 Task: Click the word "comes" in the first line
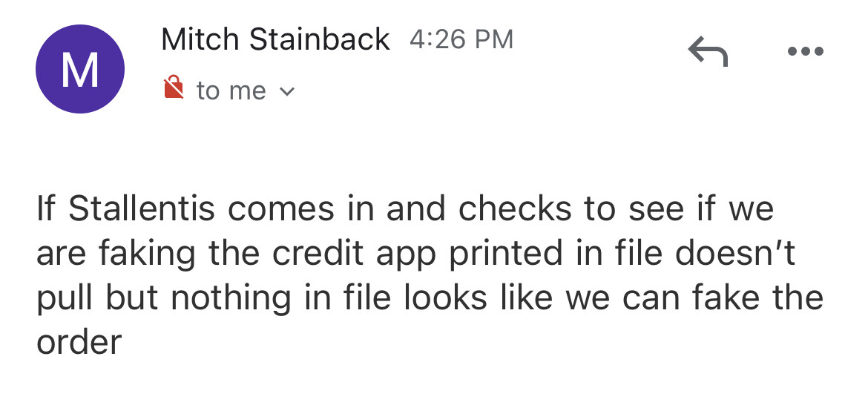coord(280,209)
